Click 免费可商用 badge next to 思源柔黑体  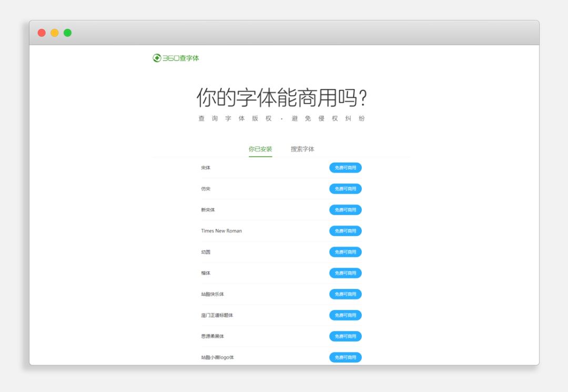(345, 336)
